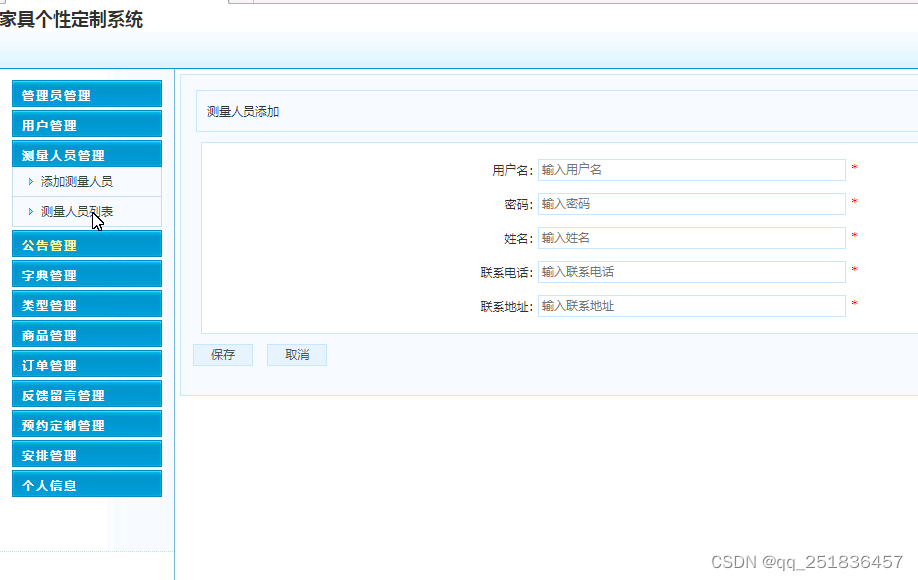
Task: Open the 管理员管理 menu section
Action: pyautogui.click(x=87, y=94)
